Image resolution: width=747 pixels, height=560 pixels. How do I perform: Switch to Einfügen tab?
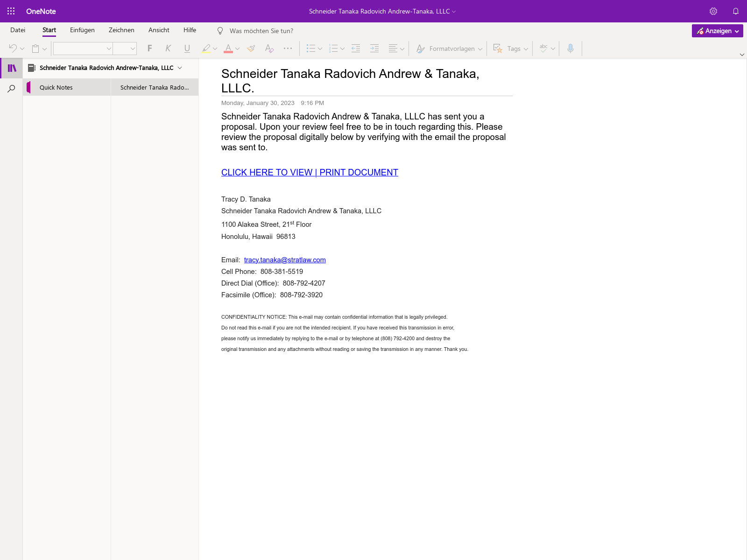point(82,30)
